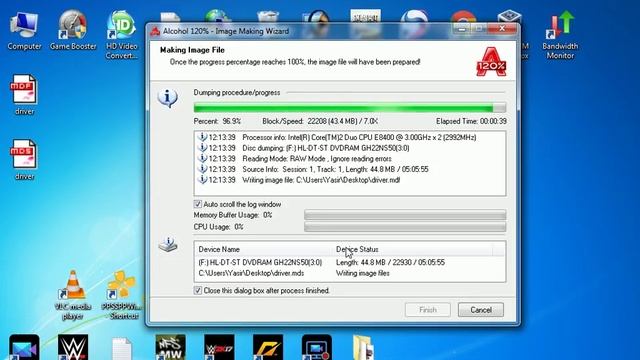Launch the W2K17 game shortcut
The image size is (640, 360).
point(219,347)
